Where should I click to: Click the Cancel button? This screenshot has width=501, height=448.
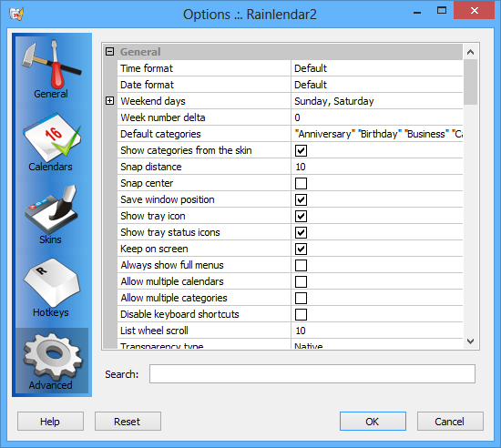tap(450, 422)
